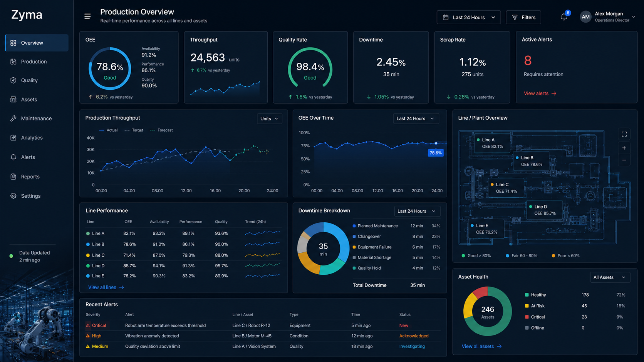Click the Quality shield icon
The width and height of the screenshot is (644, 362).
(13, 80)
